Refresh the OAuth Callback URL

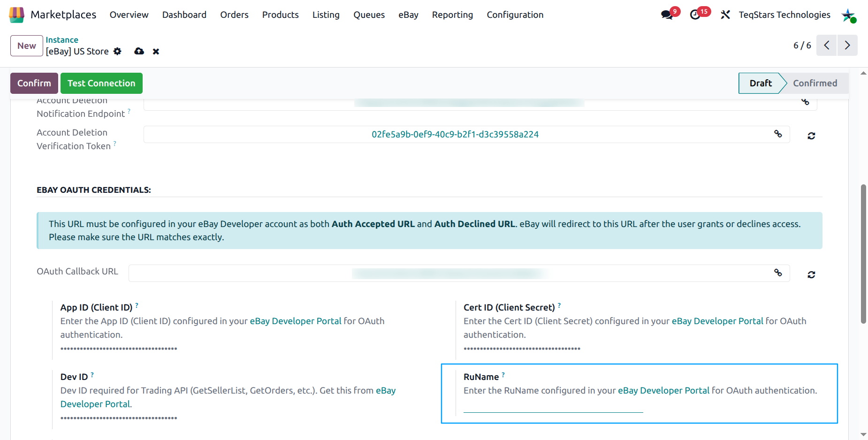tap(811, 274)
